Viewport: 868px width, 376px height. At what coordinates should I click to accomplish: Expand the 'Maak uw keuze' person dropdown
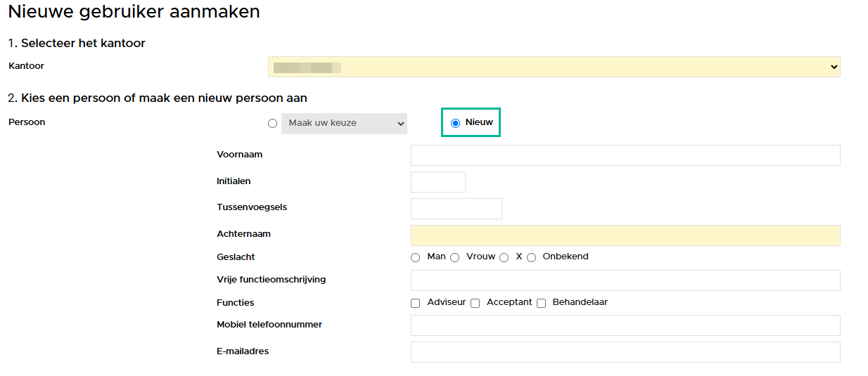tap(344, 124)
